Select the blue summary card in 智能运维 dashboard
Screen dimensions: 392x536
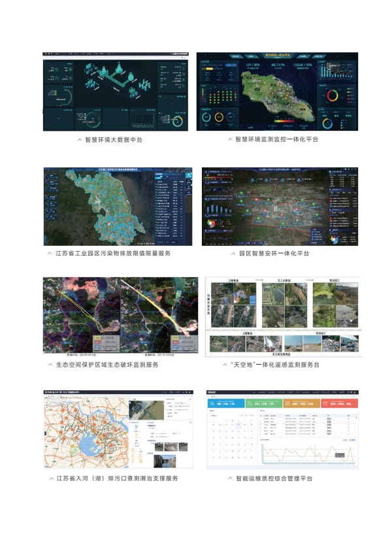pos(226,403)
